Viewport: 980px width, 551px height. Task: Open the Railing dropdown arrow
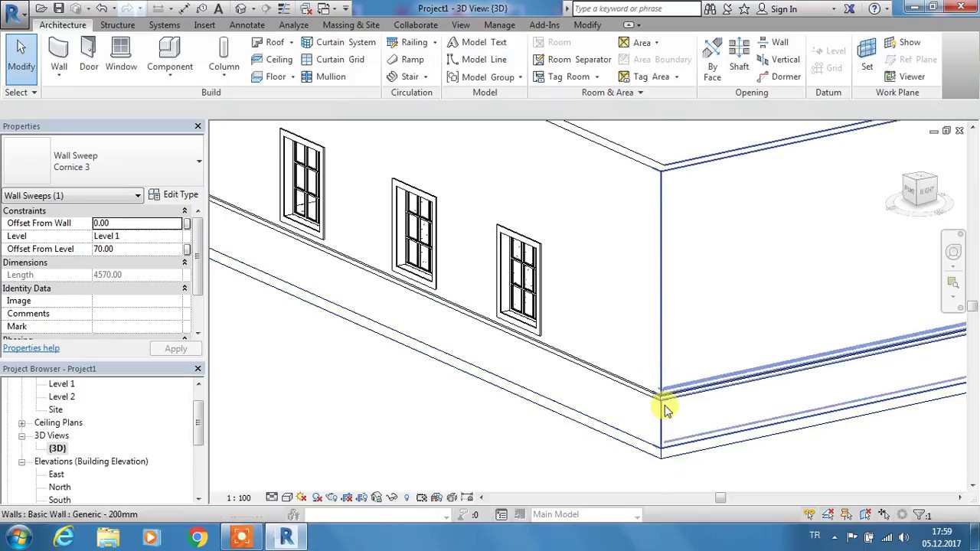click(x=434, y=43)
